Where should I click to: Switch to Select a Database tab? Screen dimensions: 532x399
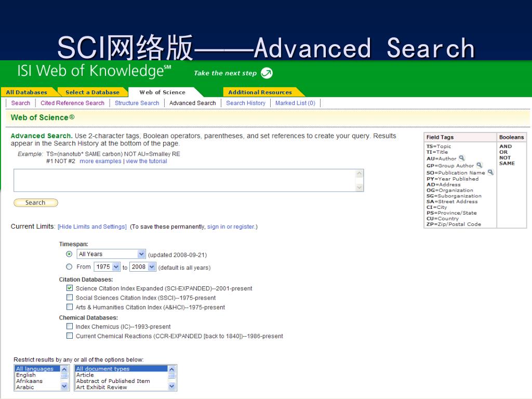pos(92,92)
